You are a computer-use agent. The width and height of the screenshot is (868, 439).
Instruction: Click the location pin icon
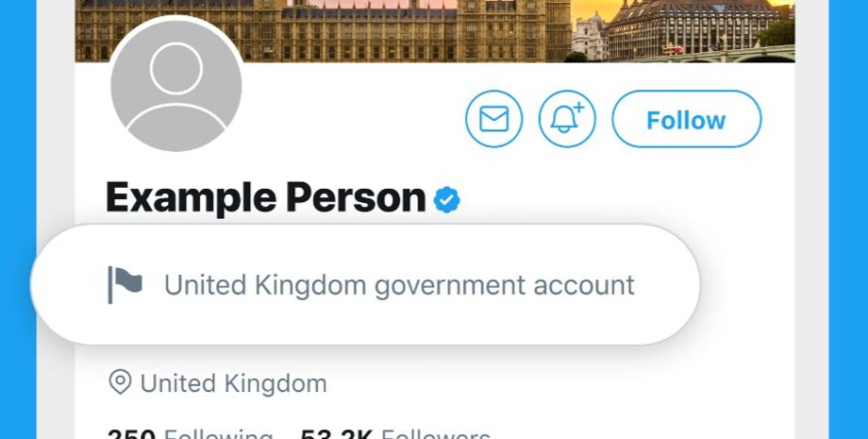point(120,383)
